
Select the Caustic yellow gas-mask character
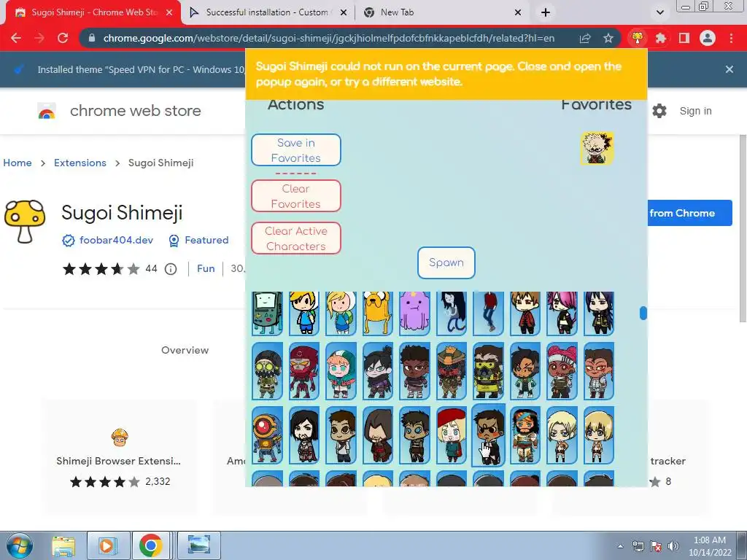pyautogui.click(x=488, y=371)
